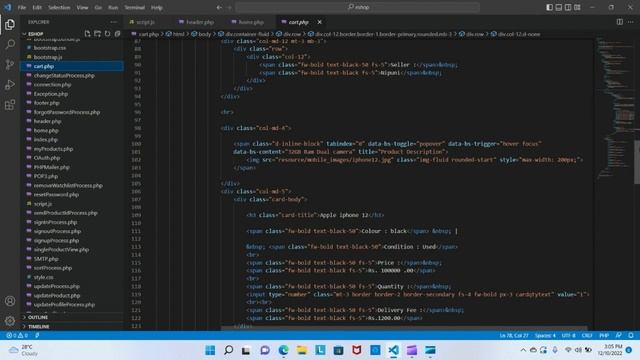
Task: Switch to Visual Studio Code taskbar icon
Action: (393, 350)
